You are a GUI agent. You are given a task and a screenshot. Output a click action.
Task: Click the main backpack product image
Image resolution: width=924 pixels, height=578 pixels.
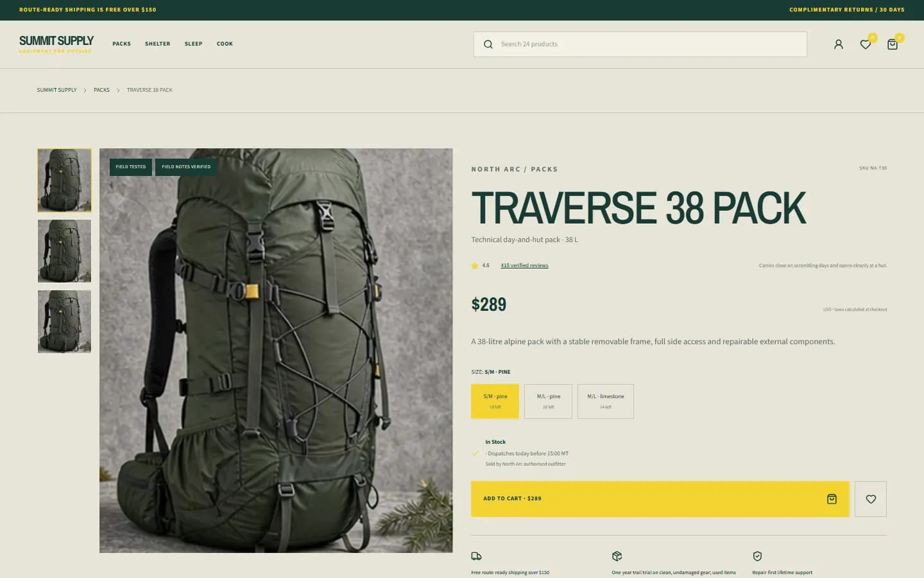[x=276, y=351]
